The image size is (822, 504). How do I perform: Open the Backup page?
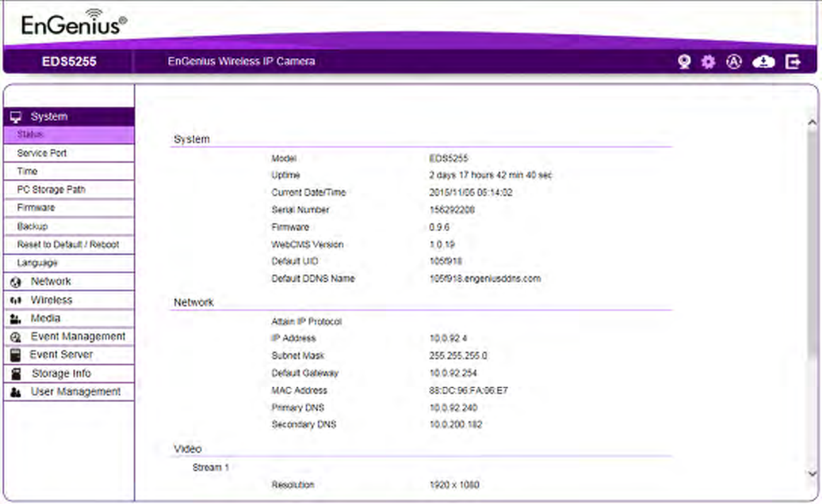click(x=69, y=226)
